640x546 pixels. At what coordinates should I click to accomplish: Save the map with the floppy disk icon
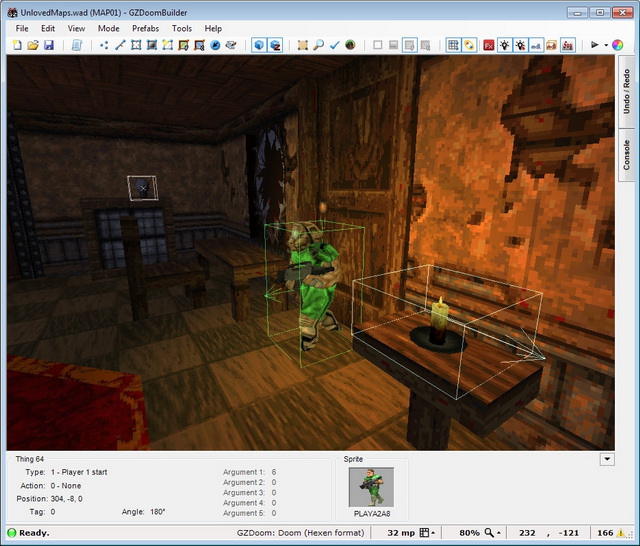(49, 45)
